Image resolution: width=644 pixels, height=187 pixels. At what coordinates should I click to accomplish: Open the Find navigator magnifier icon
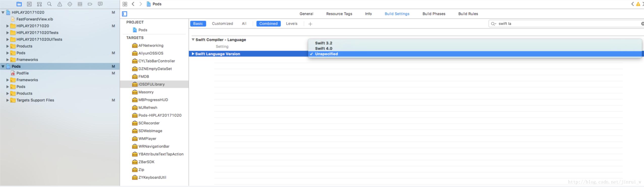[x=49, y=4]
